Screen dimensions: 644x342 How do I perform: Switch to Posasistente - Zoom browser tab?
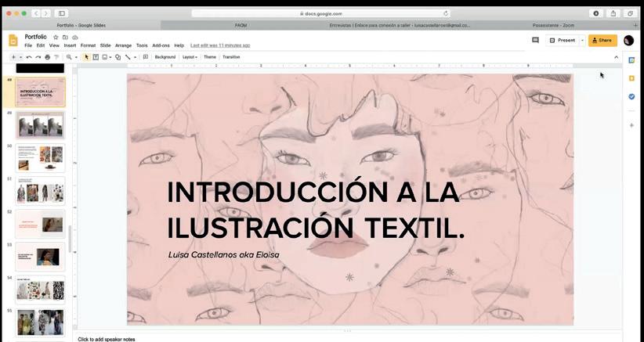(553, 25)
